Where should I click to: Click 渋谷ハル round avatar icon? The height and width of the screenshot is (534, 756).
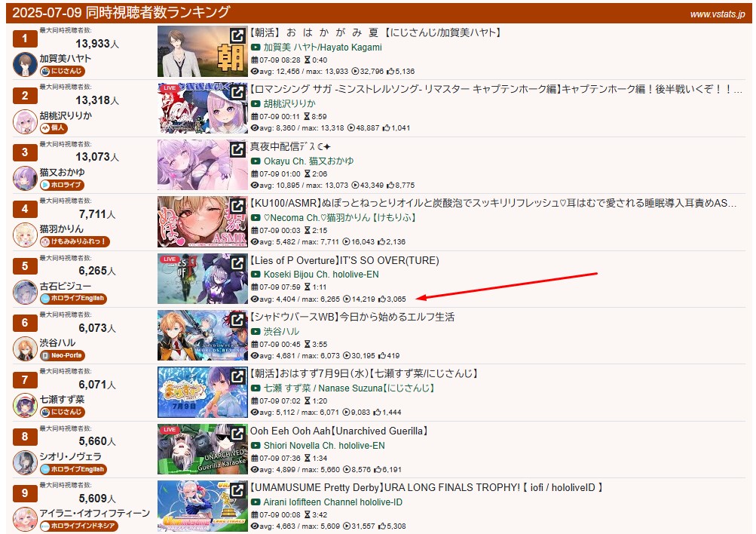click(25, 348)
